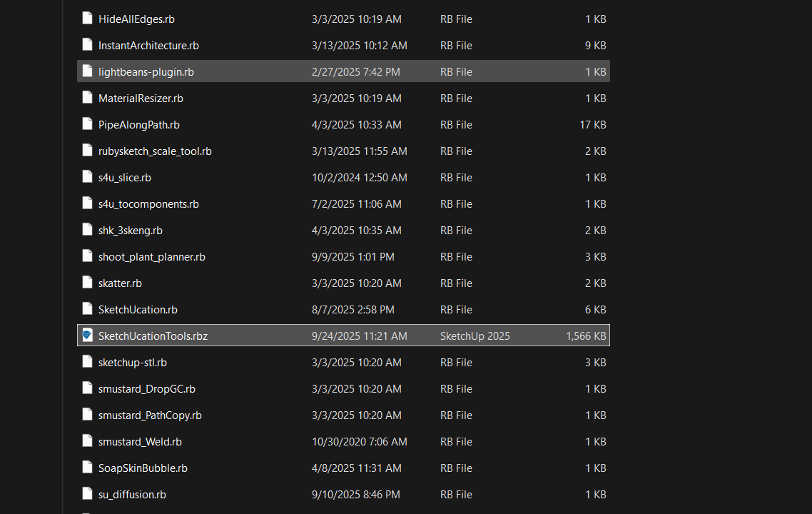Image resolution: width=812 pixels, height=514 pixels.
Task: Click the s4u_tocomponents.rb file name
Action: pos(148,204)
